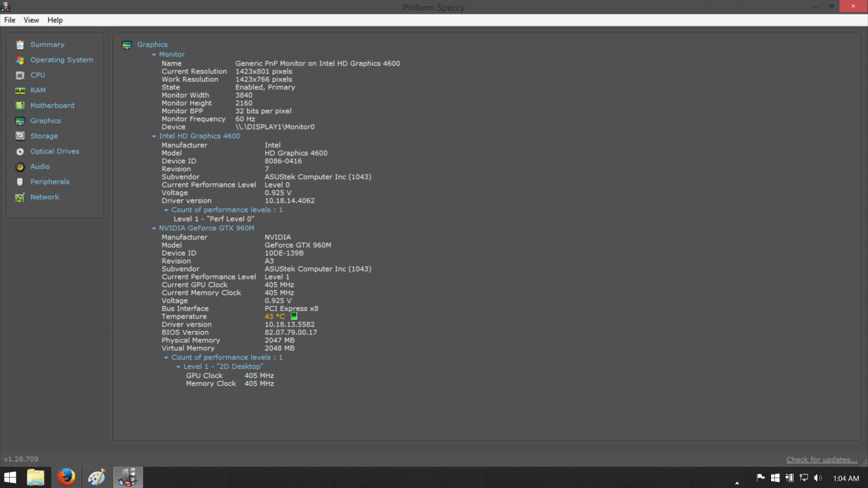The image size is (868, 488).
Task: Click the green temperature indicator square
Action: (293, 316)
